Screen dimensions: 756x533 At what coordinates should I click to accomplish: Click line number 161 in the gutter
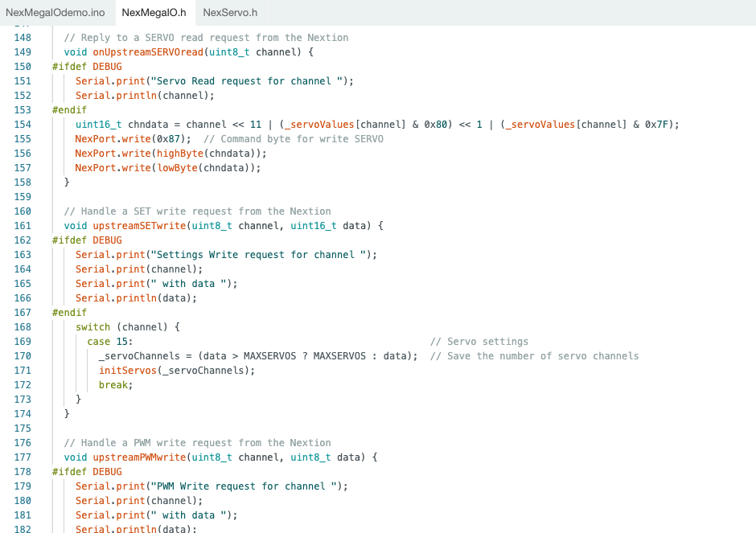click(23, 226)
